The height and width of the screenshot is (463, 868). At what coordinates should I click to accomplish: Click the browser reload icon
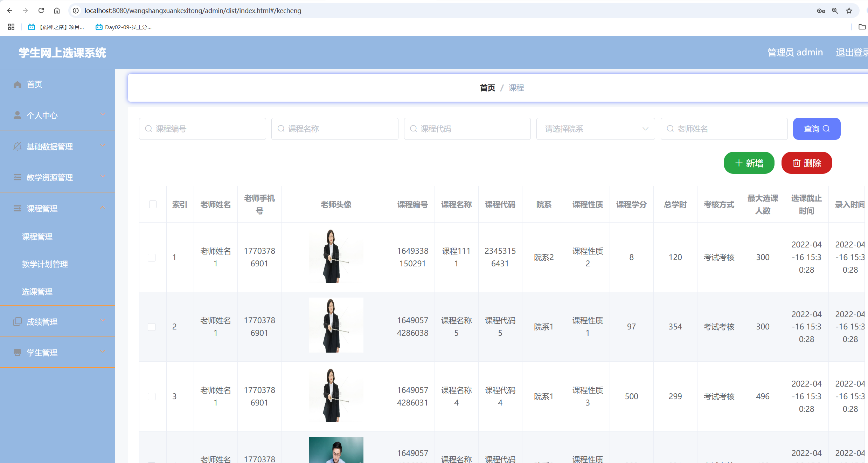point(41,11)
